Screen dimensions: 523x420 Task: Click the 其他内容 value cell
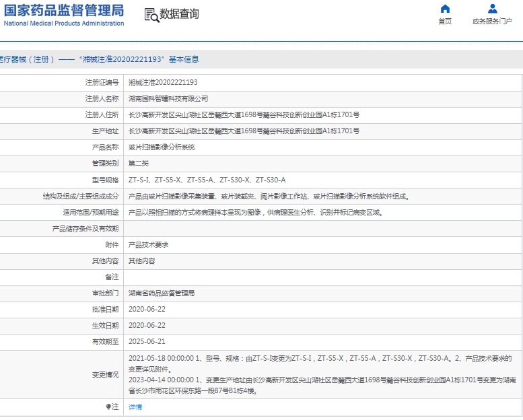(x=142, y=261)
